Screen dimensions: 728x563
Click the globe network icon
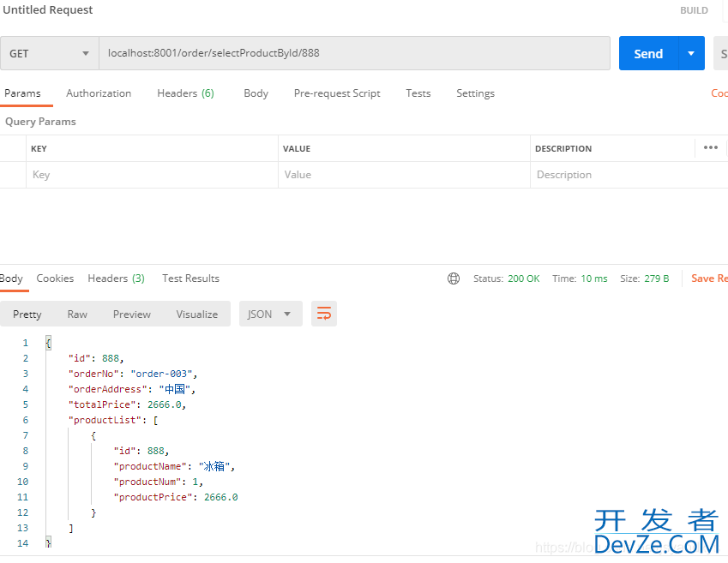pos(454,279)
